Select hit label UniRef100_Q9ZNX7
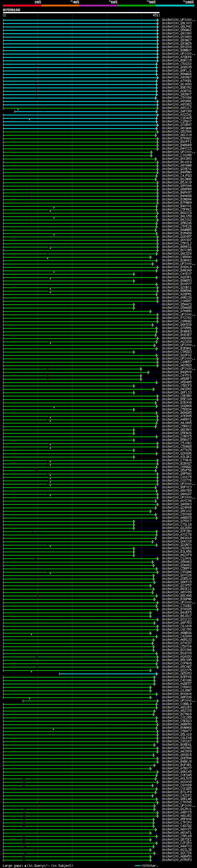 point(177,94)
